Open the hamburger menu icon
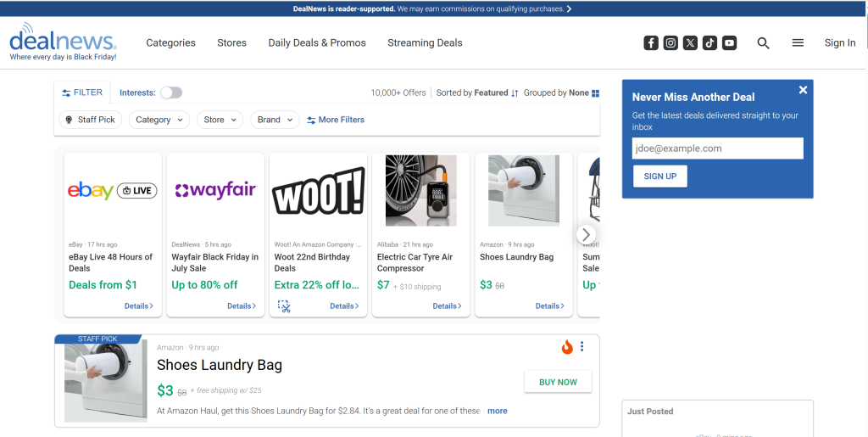The width and height of the screenshot is (868, 437). point(798,42)
